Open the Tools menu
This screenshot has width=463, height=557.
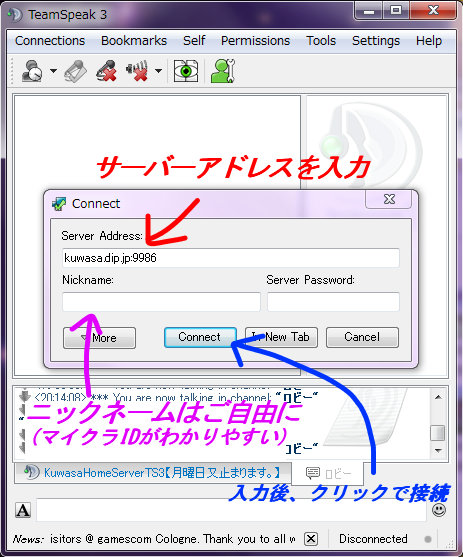coord(321,41)
